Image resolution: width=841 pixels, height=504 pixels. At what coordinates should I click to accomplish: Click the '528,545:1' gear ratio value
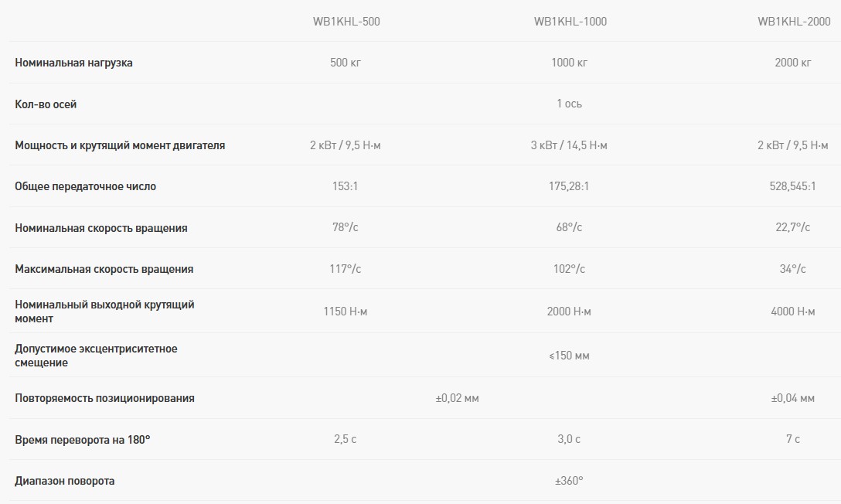(x=792, y=186)
